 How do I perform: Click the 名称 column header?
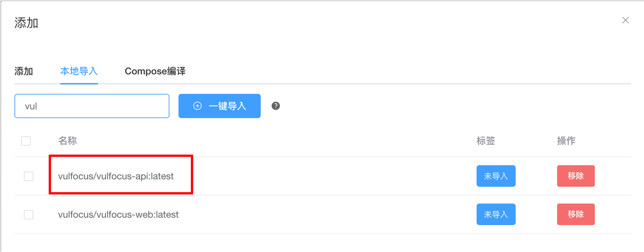click(x=67, y=141)
